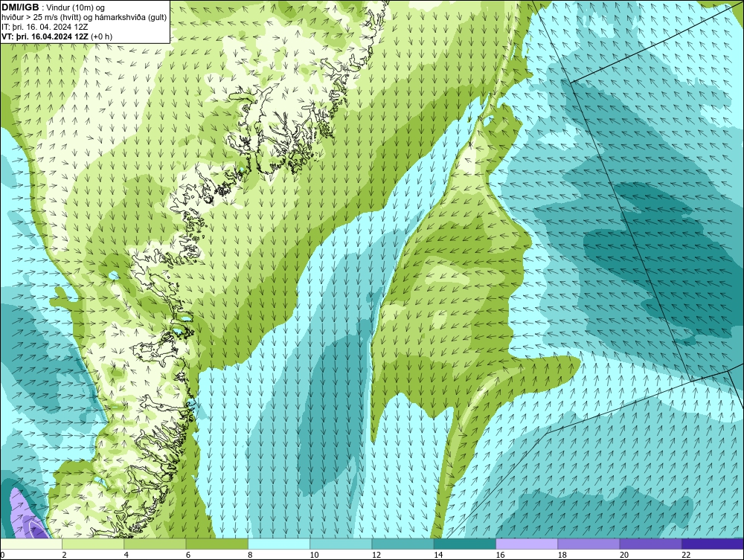Screen dimensions: 744x560
Task: Click the 18–20 m/s purple legend swatch
Action: click(x=589, y=544)
